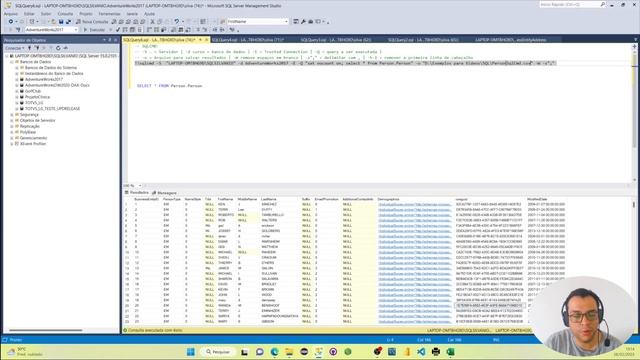Select the XEvent Profiler node
This screenshot has height=360, width=640.
[33, 144]
